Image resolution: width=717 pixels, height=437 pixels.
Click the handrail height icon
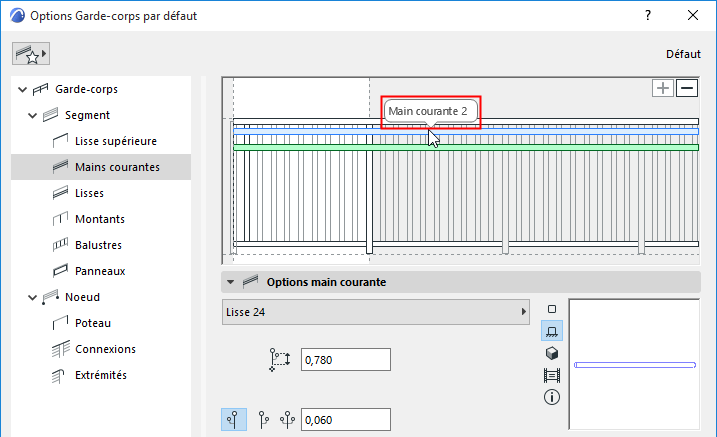tap(279, 360)
